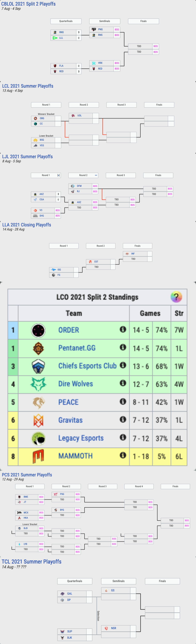Open info icon next to Gravitas
This screenshot has width=196, height=644.
123,419
